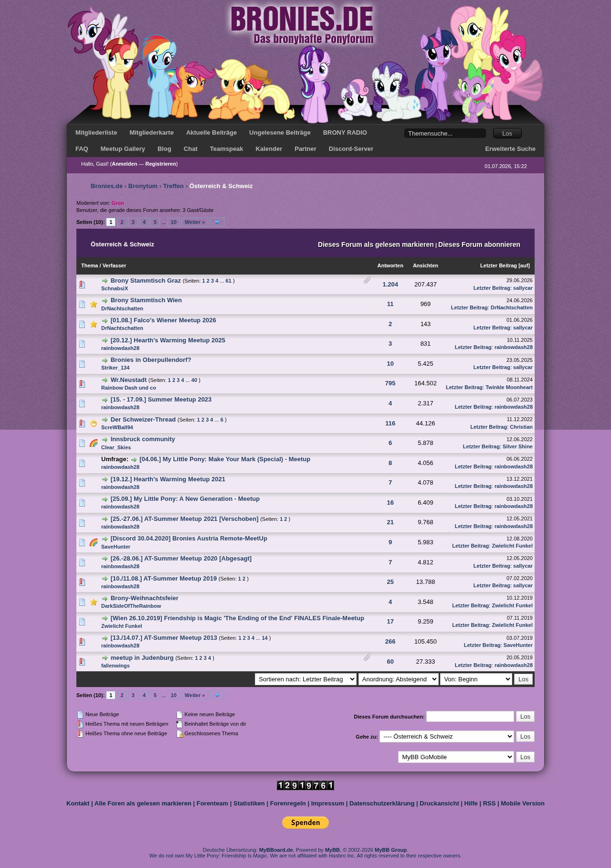Open the Gehe zu forum dropdown
Viewport: 611px width, 868px height.
pos(447,736)
